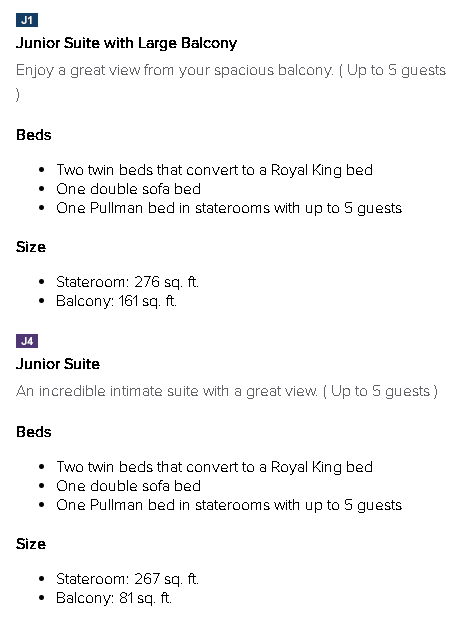Click the Beds heading under J4

(34, 432)
